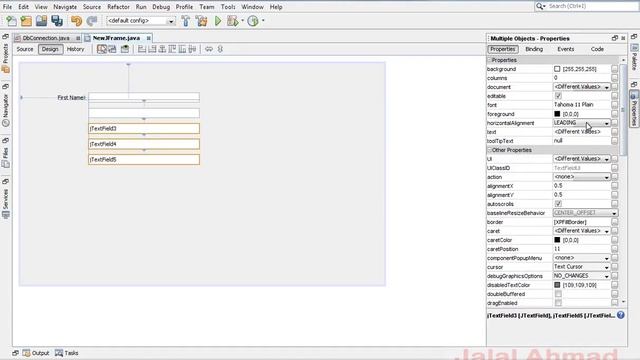
Task: Click the Redo toolbar icon
Action: [x=92, y=21]
